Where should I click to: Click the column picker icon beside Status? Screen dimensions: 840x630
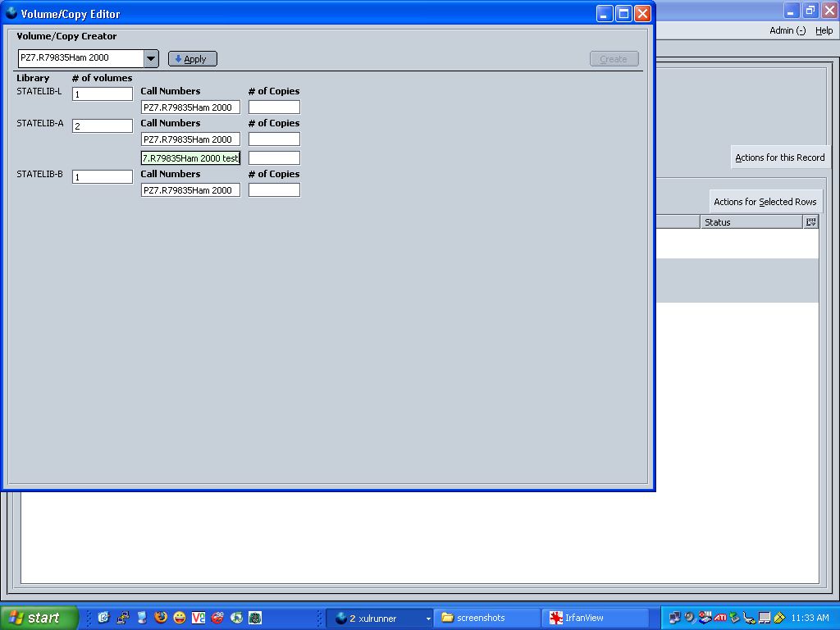(810, 222)
